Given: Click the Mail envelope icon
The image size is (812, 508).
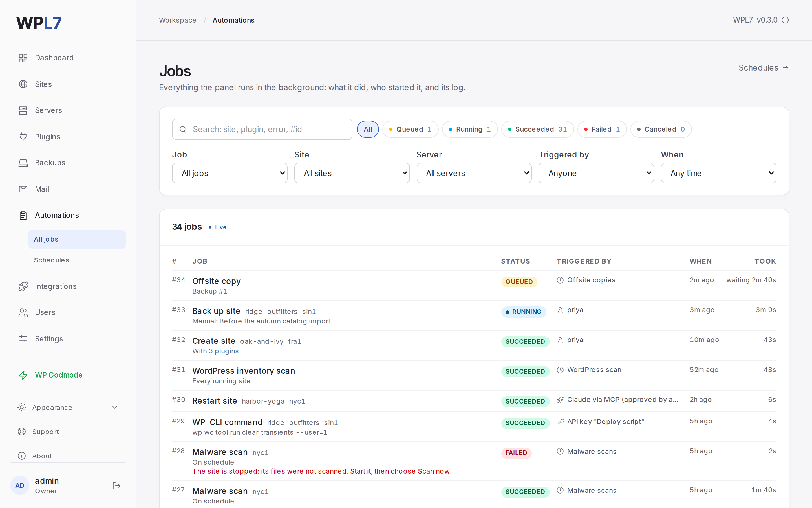Looking at the screenshot, I should (23, 189).
